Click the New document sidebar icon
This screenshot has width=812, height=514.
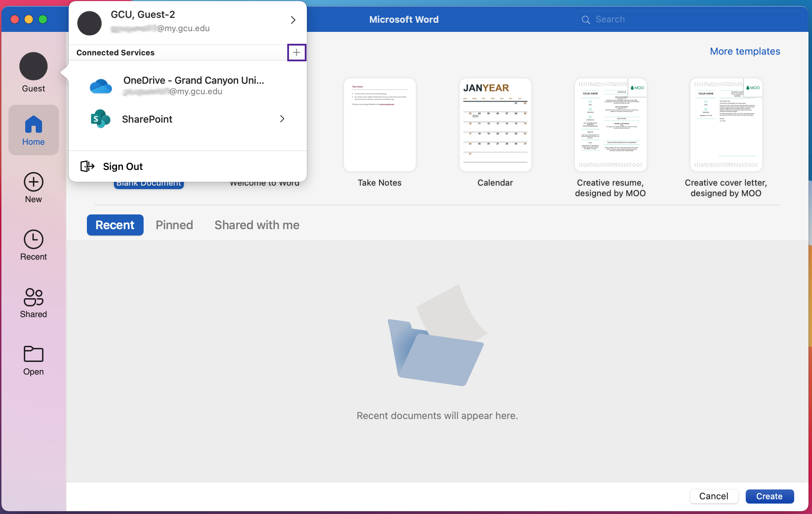pyautogui.click(x=33, y=182)
